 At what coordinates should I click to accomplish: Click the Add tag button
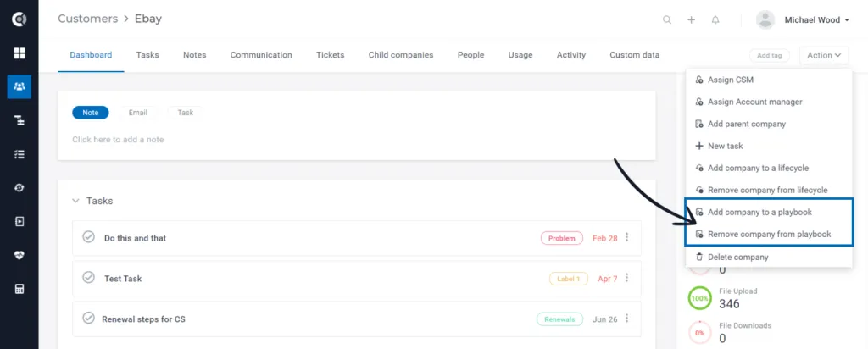click(x=769, y=55)
